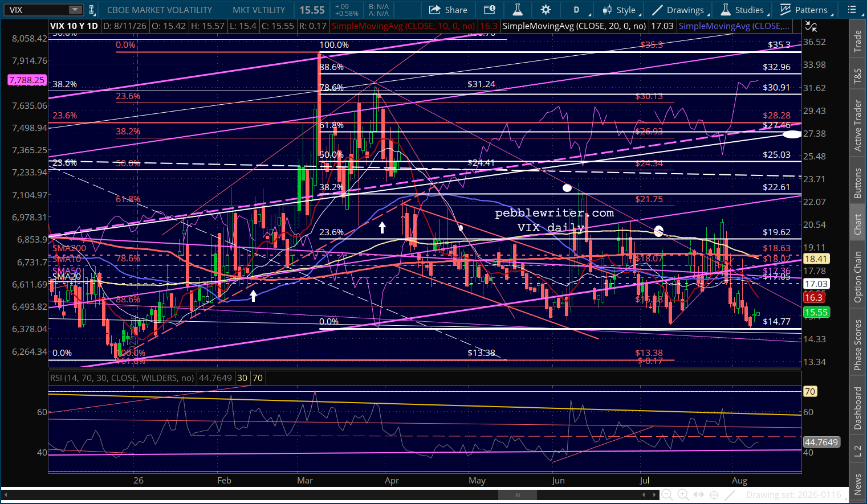The image size is (867, 504).
Task: Click the 16.3 red price bubble
Action: coord(813,298)
